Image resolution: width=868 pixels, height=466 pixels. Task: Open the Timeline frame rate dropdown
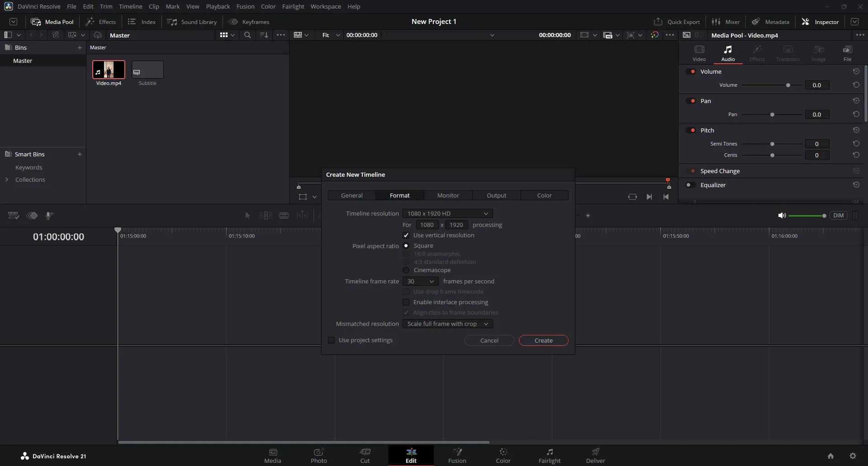420,281
